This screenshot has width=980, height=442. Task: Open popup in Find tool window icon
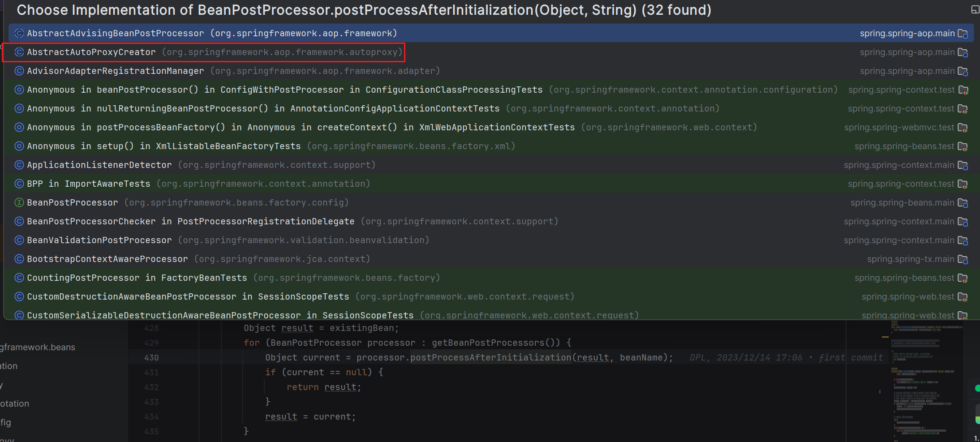[975, 9]
